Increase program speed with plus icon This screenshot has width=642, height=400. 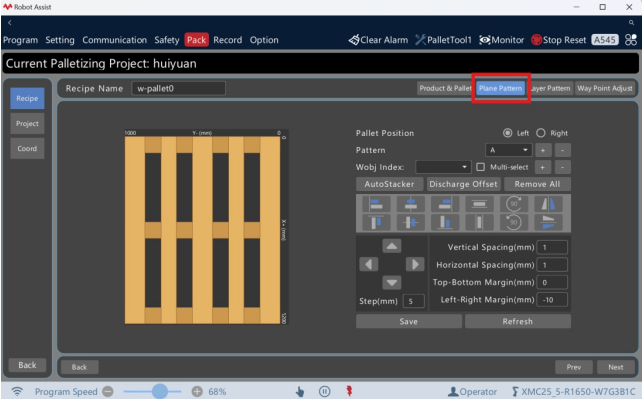click(197, 392)
